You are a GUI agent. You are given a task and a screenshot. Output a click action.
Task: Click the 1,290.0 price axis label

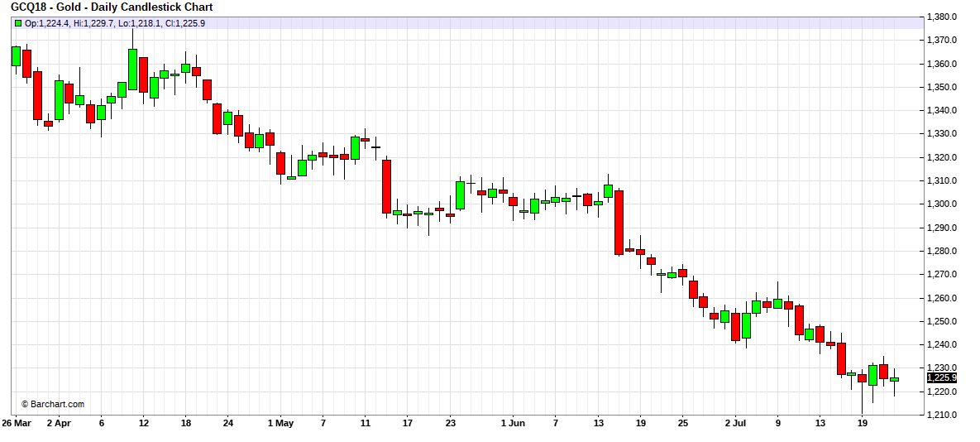point(943,228)
